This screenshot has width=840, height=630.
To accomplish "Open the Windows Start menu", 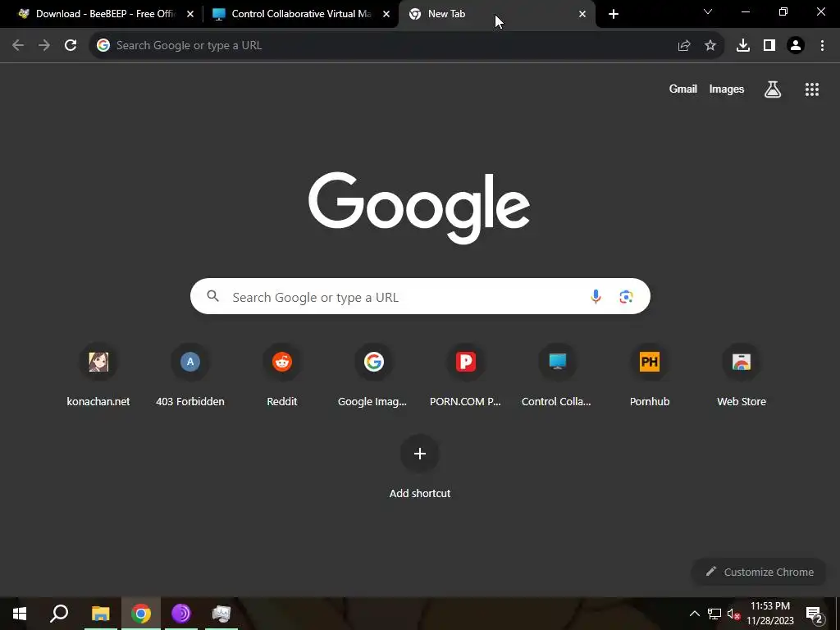I will 20,614.
